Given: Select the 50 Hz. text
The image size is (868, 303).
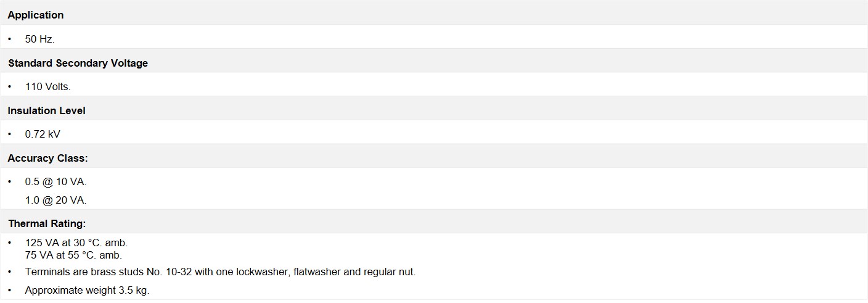Looking at the screenshot, I should point(40,39).
